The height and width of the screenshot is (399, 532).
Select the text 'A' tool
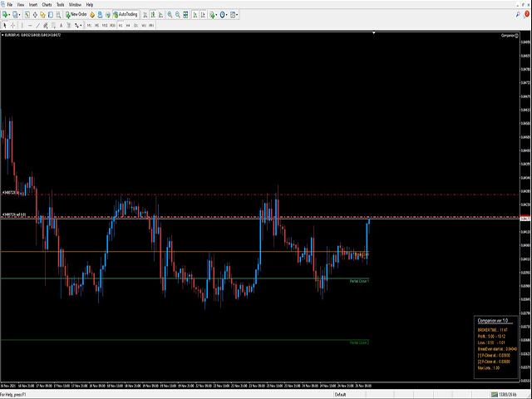(x=61, y=25)
